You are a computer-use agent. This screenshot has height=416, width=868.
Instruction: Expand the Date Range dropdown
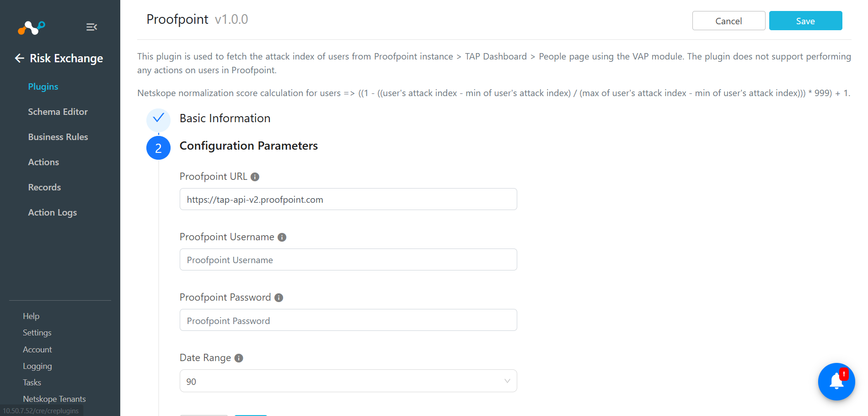click(348, 381)
